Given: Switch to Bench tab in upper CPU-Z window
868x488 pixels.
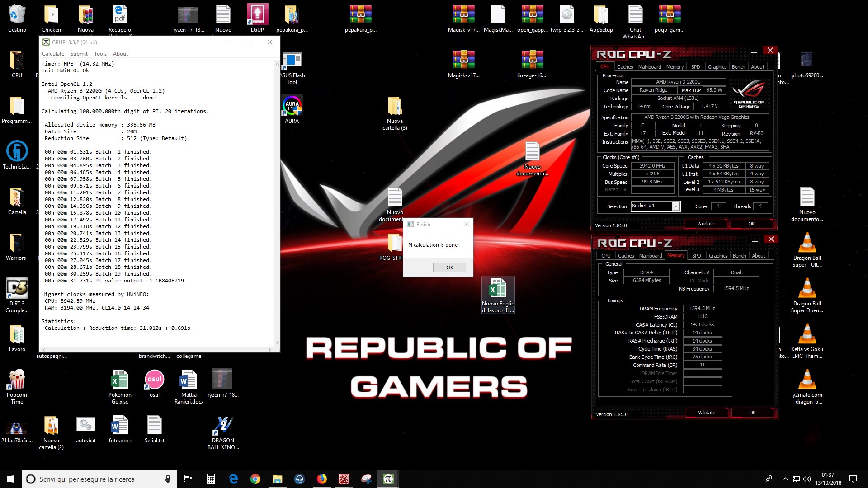Looking at the screenshot, I should pos(738,67).
